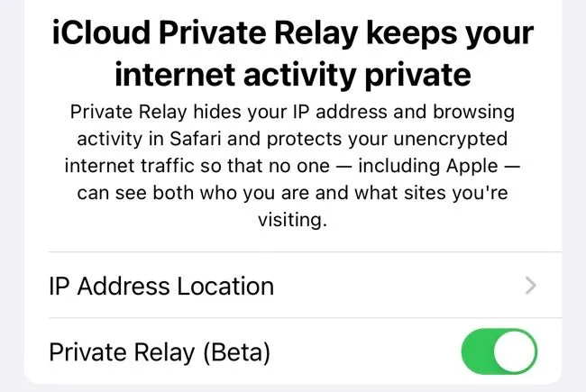Tap the chevron beside IP Address Location
Viewport: 586px width, 392px height.
coord(530,287)
